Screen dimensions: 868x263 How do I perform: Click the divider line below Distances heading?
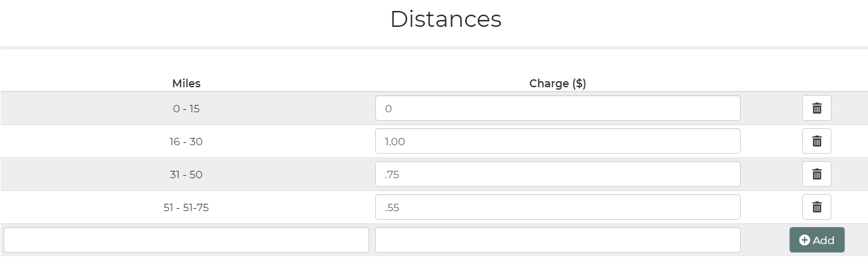tap(434, 48)
